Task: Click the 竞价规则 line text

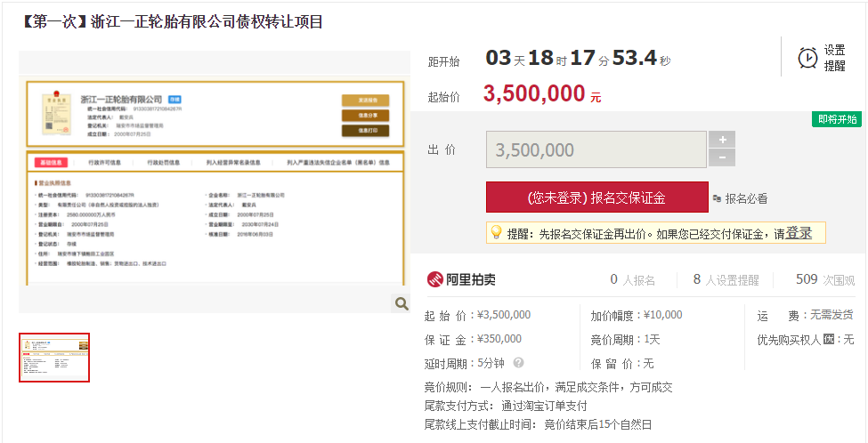Action: [x=548, y=388]
